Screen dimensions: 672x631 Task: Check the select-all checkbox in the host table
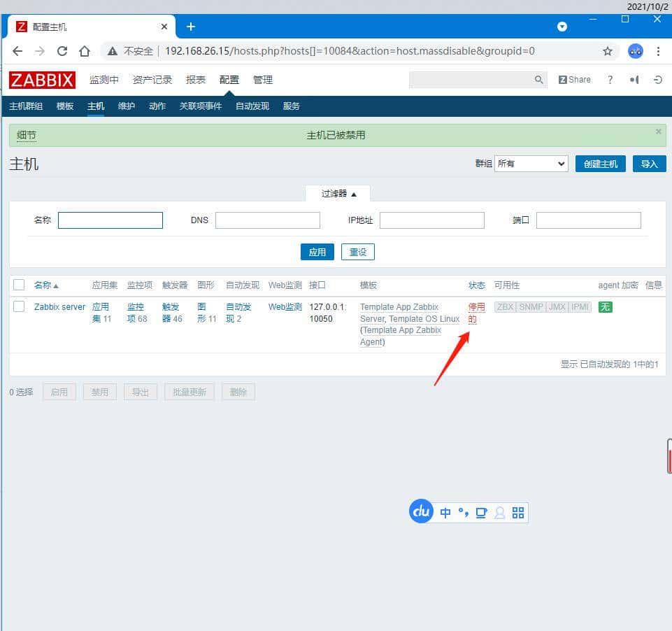coord(19,285)
